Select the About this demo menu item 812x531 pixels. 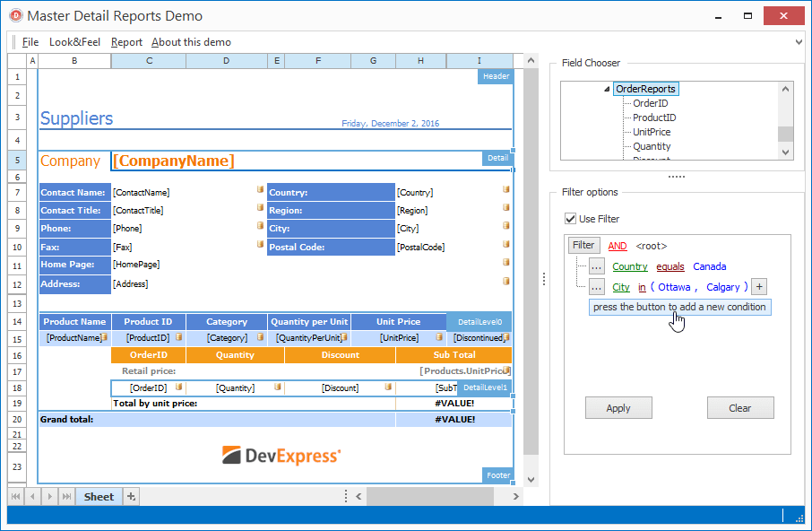click(x=193, y=41)
